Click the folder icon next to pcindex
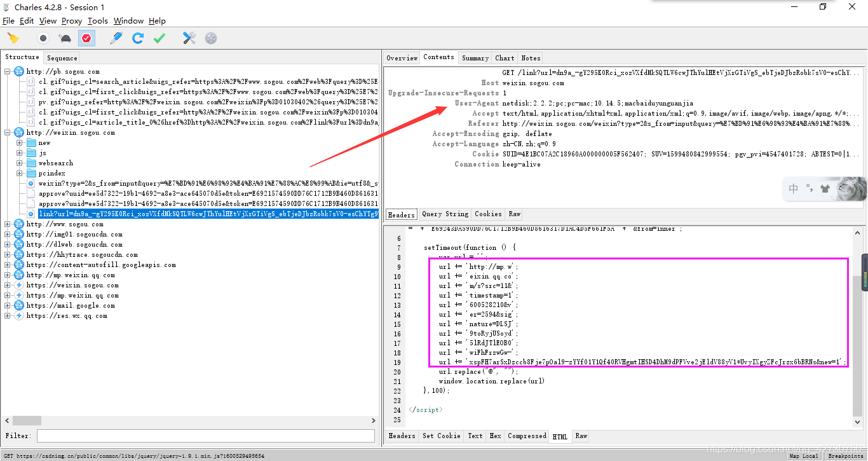 (31, 173)
